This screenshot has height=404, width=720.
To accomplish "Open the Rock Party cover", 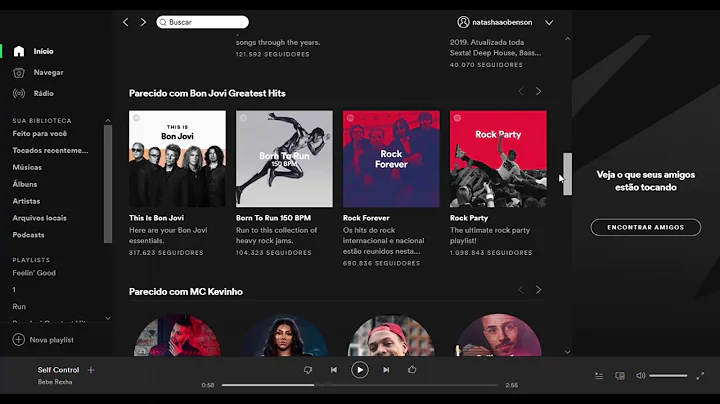I will (498, 158).
